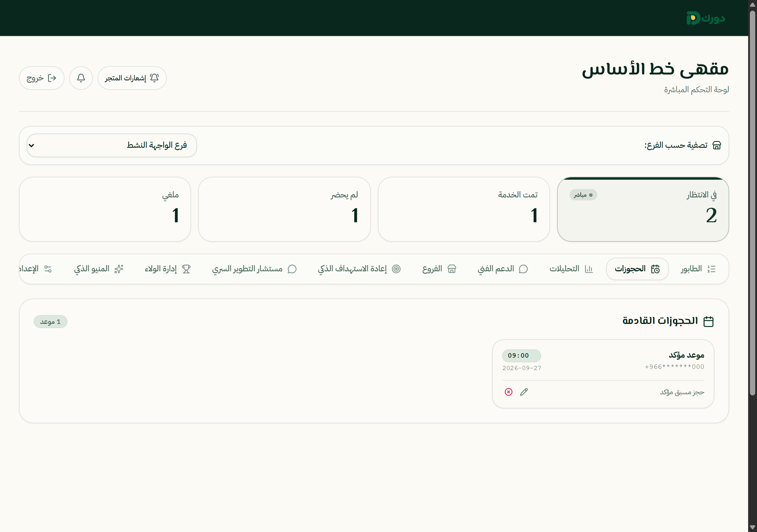
Task: Click the store icon beside تصفية حسب الفرع
Action: click(x=717, y=145)
